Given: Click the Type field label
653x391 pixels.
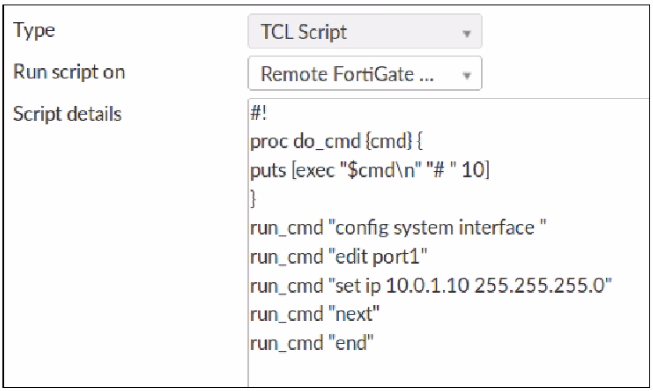Looking at the screenshot, I should click(x=34, y=31).
